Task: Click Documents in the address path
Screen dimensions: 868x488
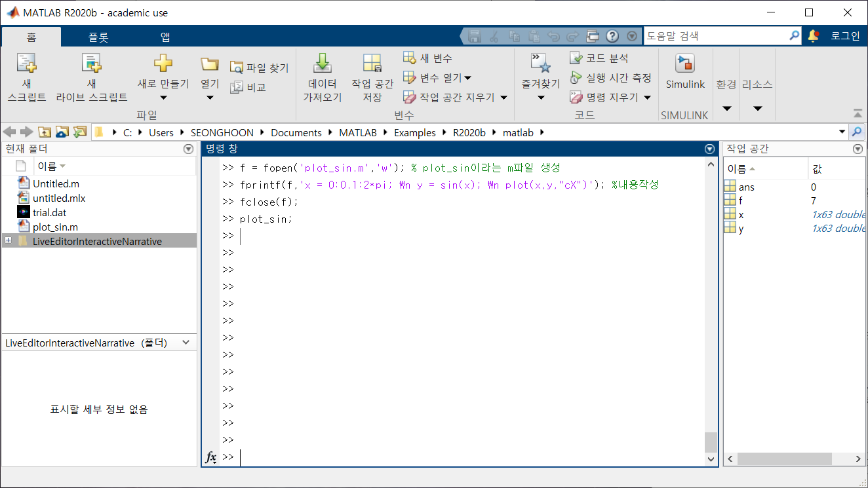Action: click(x=296, y=132)
